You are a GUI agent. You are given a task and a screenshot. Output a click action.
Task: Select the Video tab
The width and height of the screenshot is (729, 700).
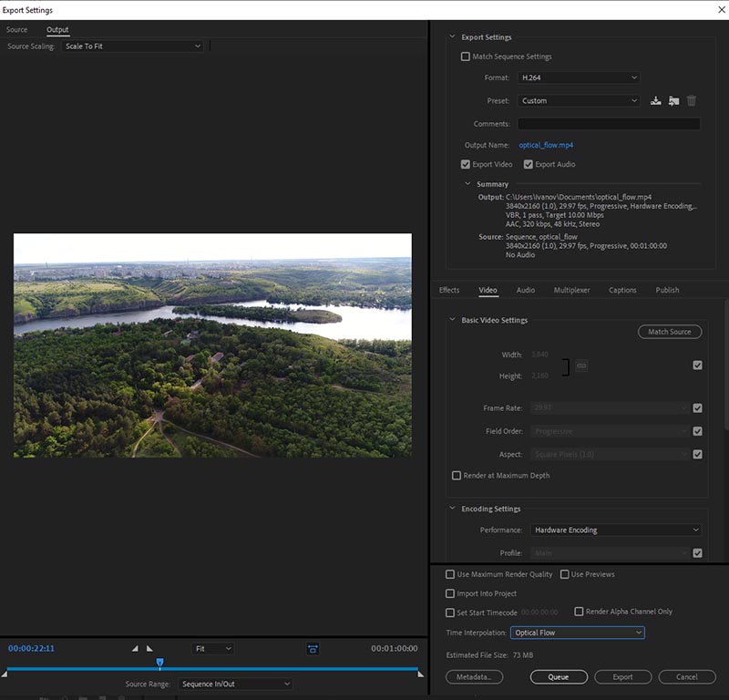pyautogui.click(x=488, y=290)
